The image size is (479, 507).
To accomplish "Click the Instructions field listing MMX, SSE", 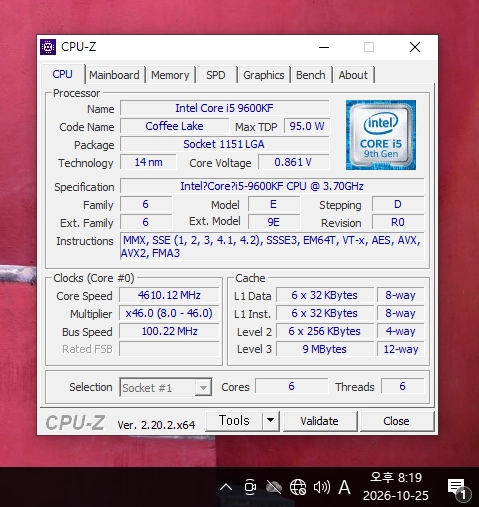I will click(272, 246).
